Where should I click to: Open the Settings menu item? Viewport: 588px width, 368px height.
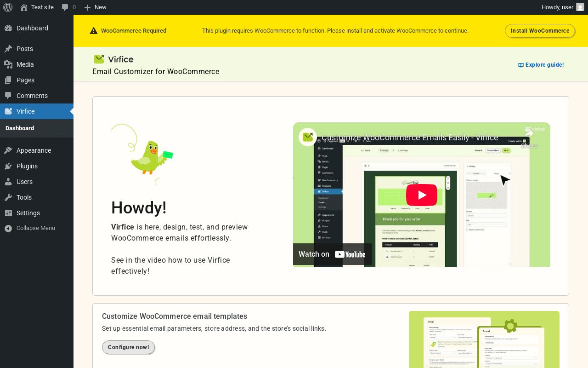(37, 213)
